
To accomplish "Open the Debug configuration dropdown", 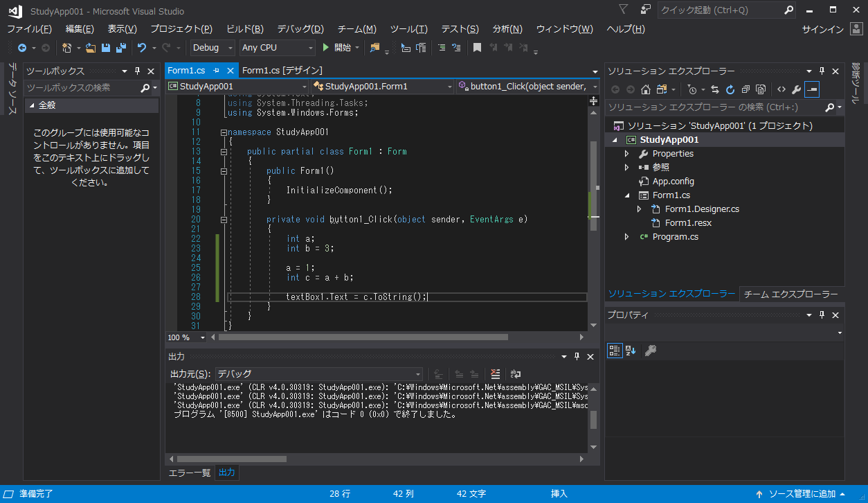I will [x=213, y=48].
